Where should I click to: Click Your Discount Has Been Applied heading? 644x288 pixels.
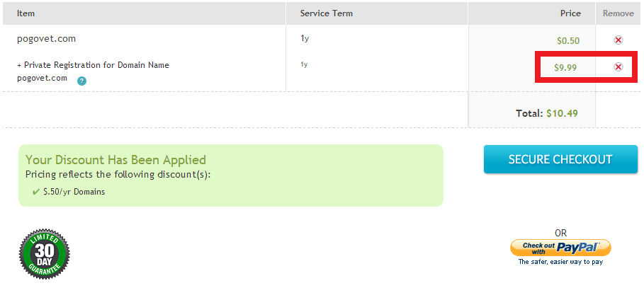coord(115,160)
